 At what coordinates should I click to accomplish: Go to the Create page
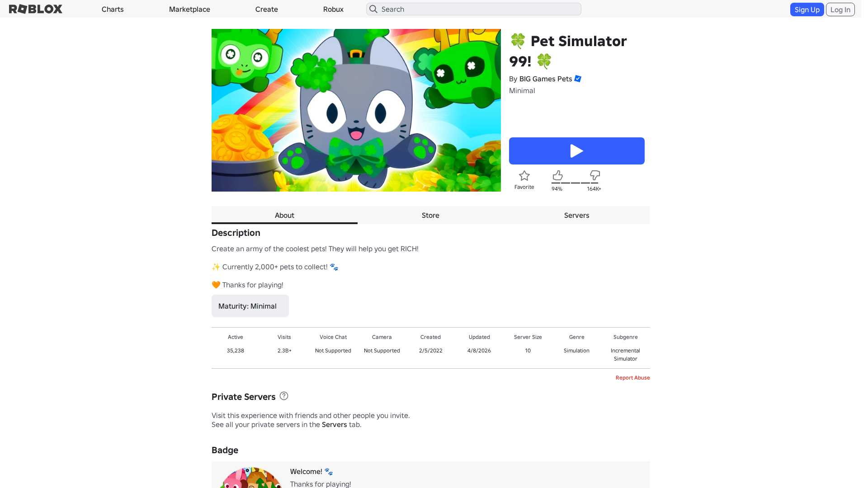click(x=267, y=9)
